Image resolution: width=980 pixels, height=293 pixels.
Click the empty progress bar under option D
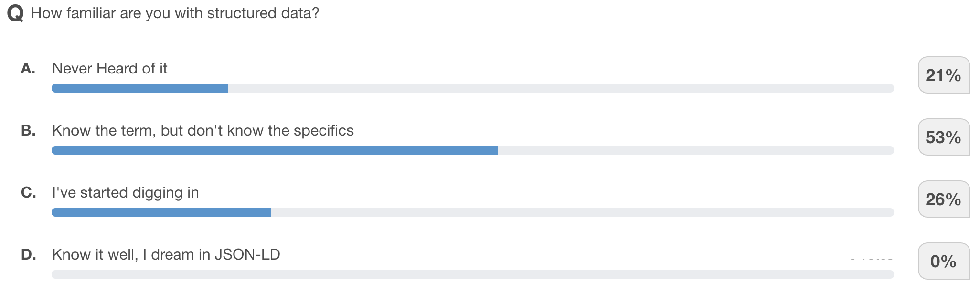point(472,274)
